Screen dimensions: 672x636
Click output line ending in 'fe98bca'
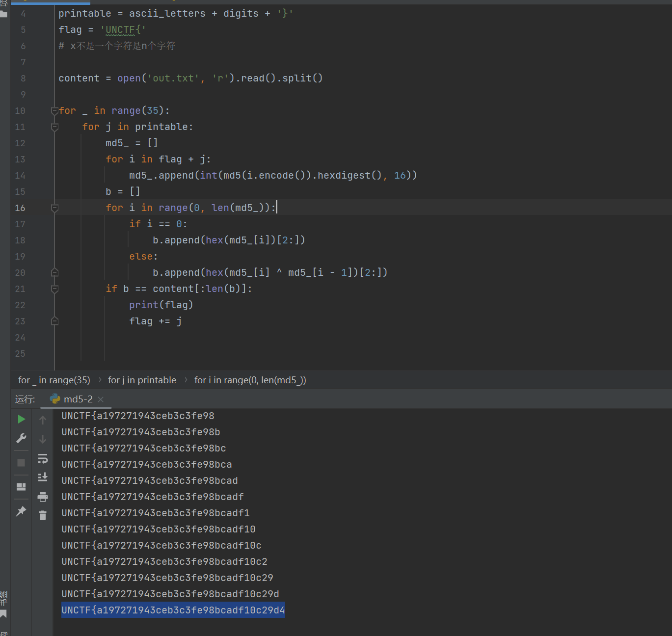pos(147,464)
